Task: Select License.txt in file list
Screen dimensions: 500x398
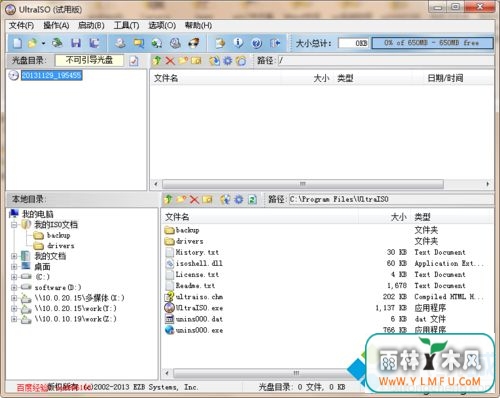Action: pyautogui.click(x=197, y=275)
